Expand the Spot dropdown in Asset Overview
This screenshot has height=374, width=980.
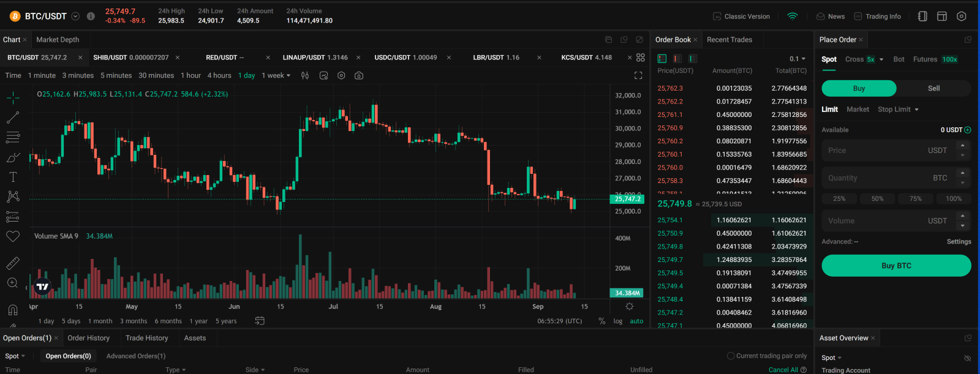click(832, 357)
